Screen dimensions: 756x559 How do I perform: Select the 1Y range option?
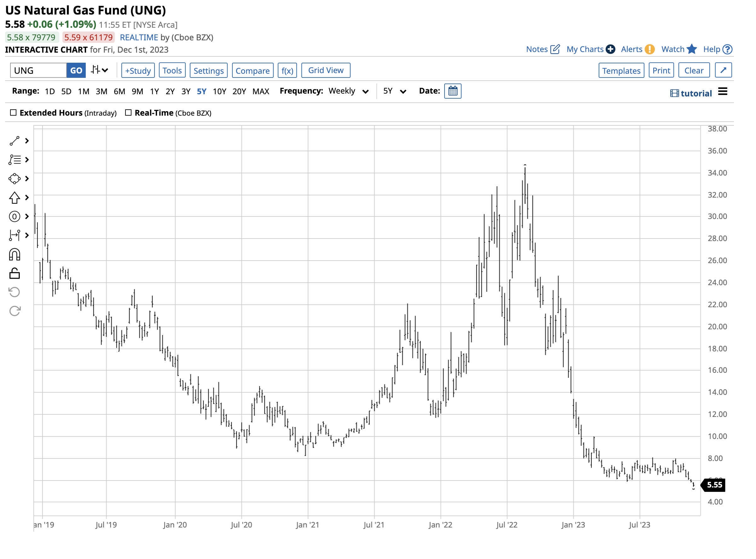coord(154,91)
